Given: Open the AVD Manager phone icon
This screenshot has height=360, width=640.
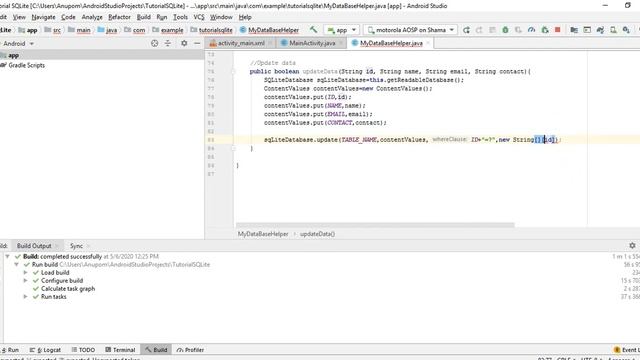Looking at the screenshot, I should 613,30.
